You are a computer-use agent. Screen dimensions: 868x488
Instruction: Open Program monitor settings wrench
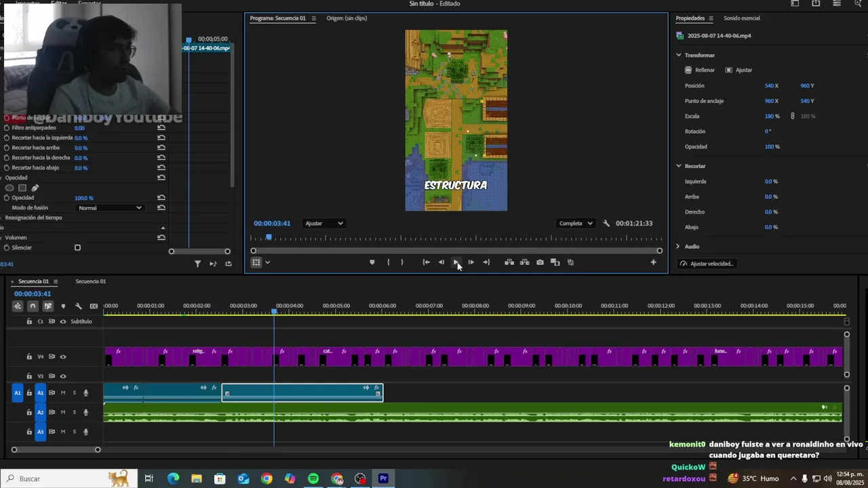click(x=606, y=224)
